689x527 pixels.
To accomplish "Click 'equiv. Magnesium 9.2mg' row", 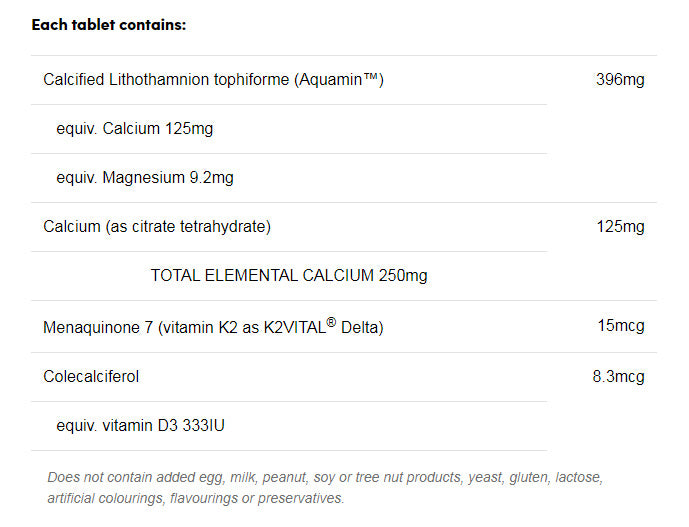I will coord(145,178).
